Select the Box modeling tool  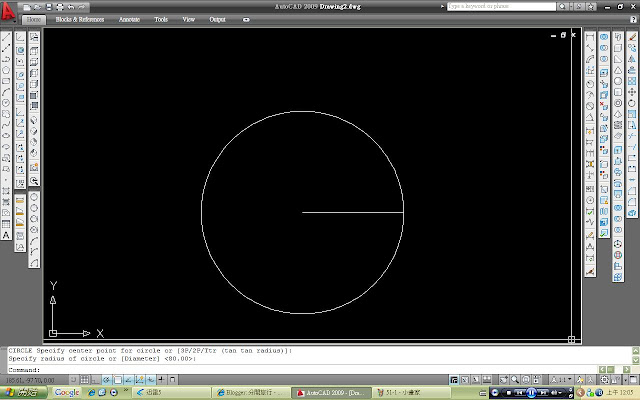(x=618, y=48)
